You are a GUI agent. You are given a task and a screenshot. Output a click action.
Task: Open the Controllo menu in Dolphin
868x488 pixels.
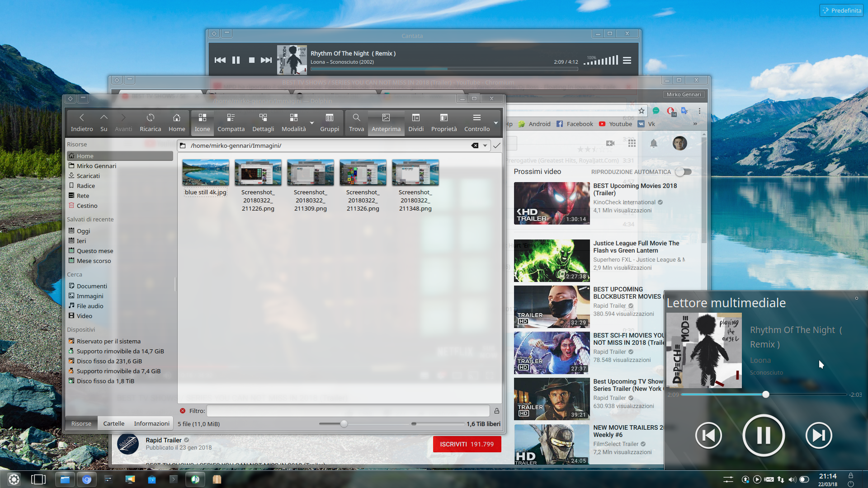coord(477,122)
